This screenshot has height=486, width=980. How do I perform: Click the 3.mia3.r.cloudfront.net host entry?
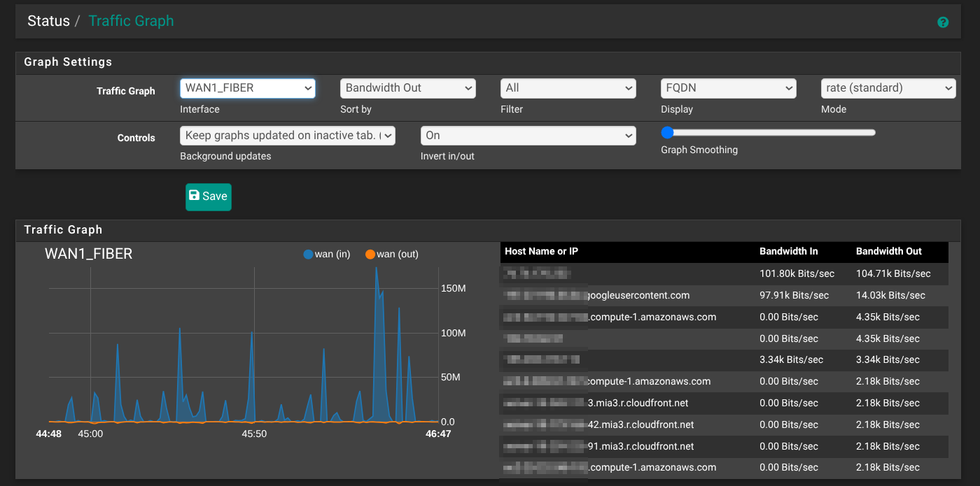638,403
